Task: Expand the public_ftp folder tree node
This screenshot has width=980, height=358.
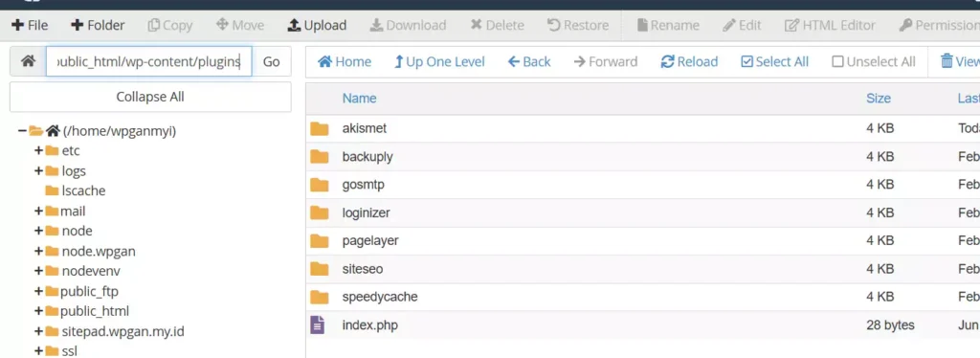Action: (38, 291)
